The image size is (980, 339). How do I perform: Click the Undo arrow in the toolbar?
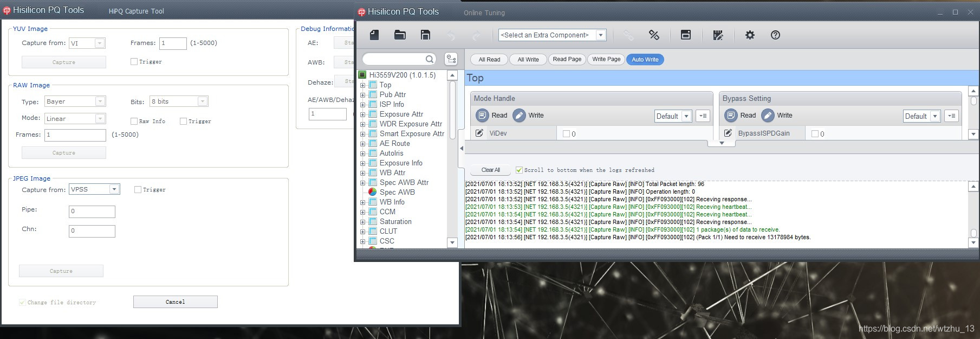[451, 35]
